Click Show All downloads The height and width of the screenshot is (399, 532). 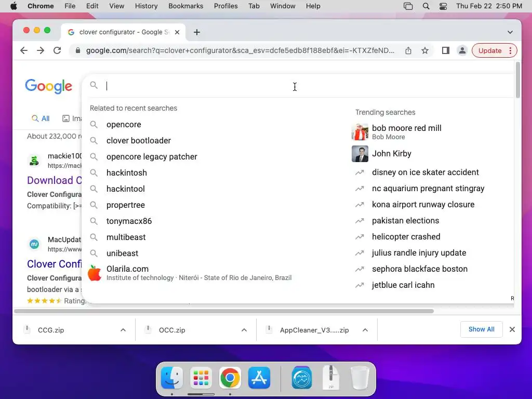pos(481,329)
